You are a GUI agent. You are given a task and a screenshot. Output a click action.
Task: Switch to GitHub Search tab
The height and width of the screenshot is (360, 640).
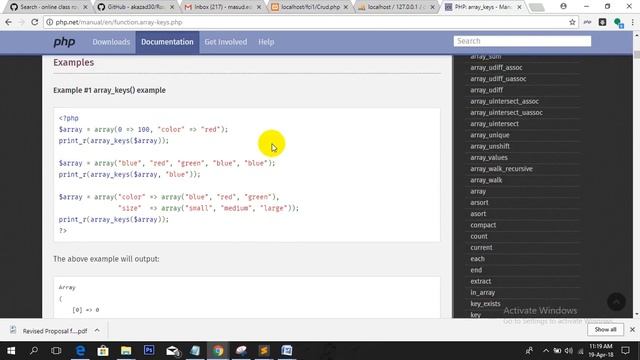48,7
